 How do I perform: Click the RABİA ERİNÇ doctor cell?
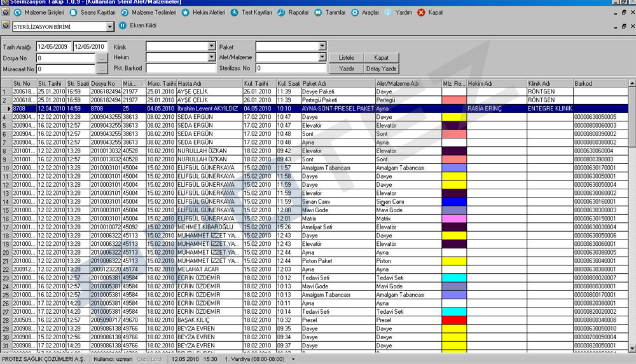pos(497,109)
